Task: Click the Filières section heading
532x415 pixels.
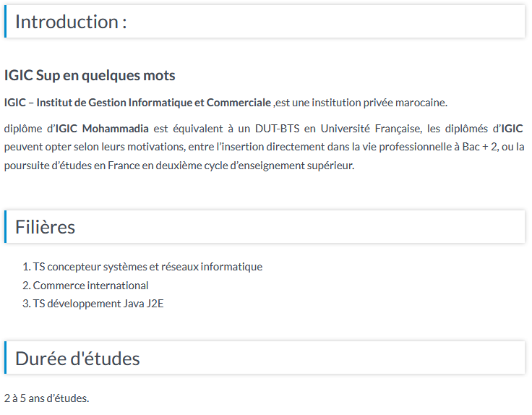Action: pyautogui.click(x=45, y=227)
